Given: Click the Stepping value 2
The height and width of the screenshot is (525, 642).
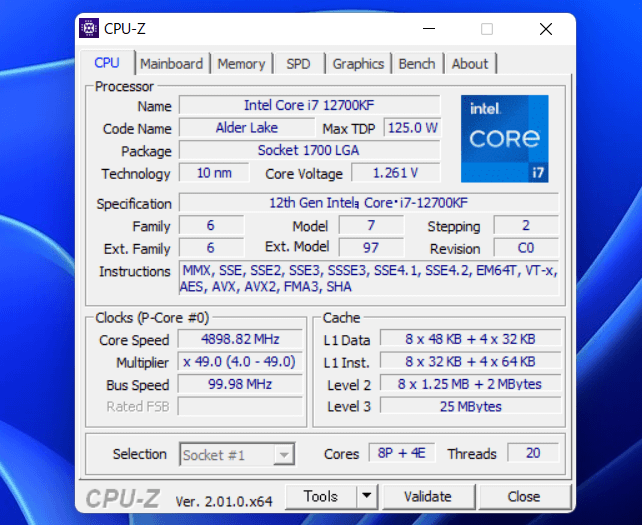Looking at the screenshot, I should 526,225.
